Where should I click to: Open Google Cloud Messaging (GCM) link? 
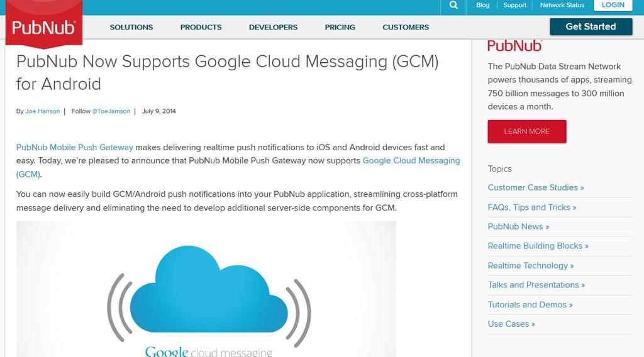click(x=411, y=161)
